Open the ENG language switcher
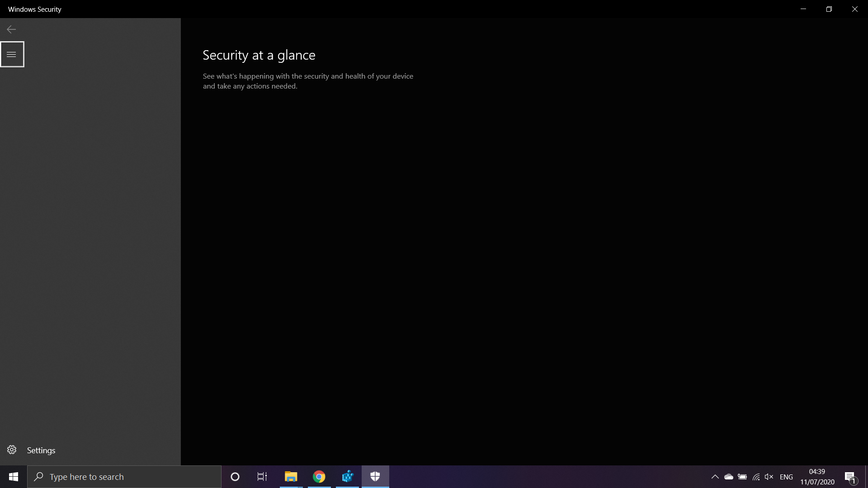Image resolution: width=868 pixels, height=488 pixels. pos(787,477)
